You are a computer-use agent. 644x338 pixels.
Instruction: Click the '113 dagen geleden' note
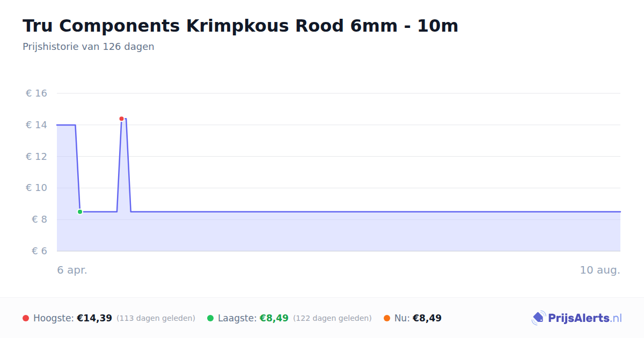coord(156,318)
